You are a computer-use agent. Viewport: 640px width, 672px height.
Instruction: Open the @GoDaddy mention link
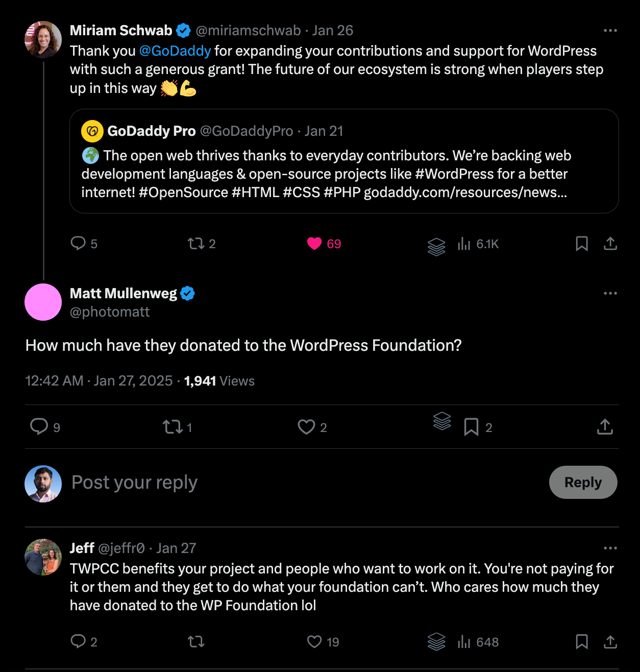tap(175, 51)
